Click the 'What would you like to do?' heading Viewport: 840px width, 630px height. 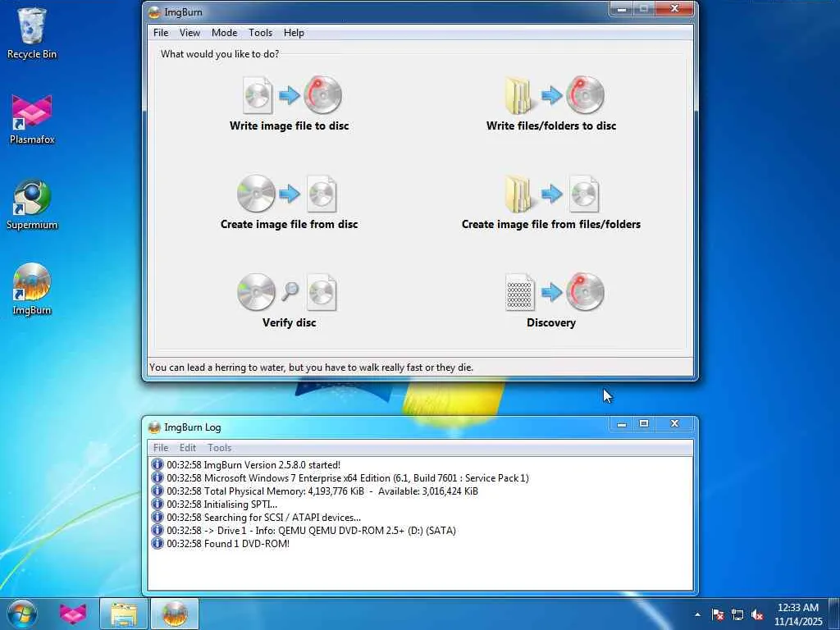tap(220, 54)
